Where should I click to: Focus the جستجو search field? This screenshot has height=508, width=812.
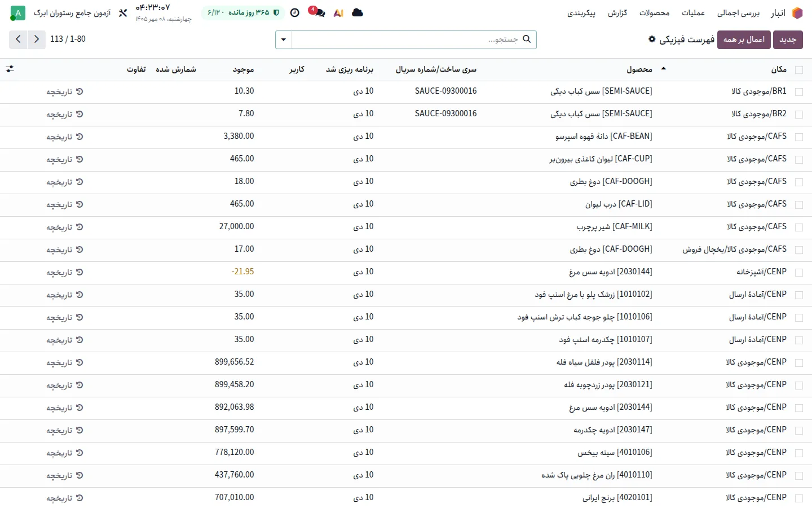[x=406, y=40]
